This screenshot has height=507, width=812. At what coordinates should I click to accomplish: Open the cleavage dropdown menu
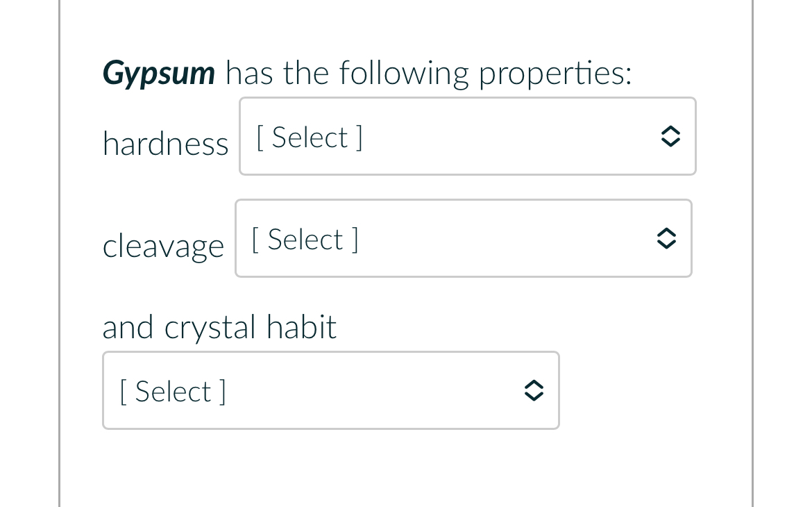click(463, 238)
